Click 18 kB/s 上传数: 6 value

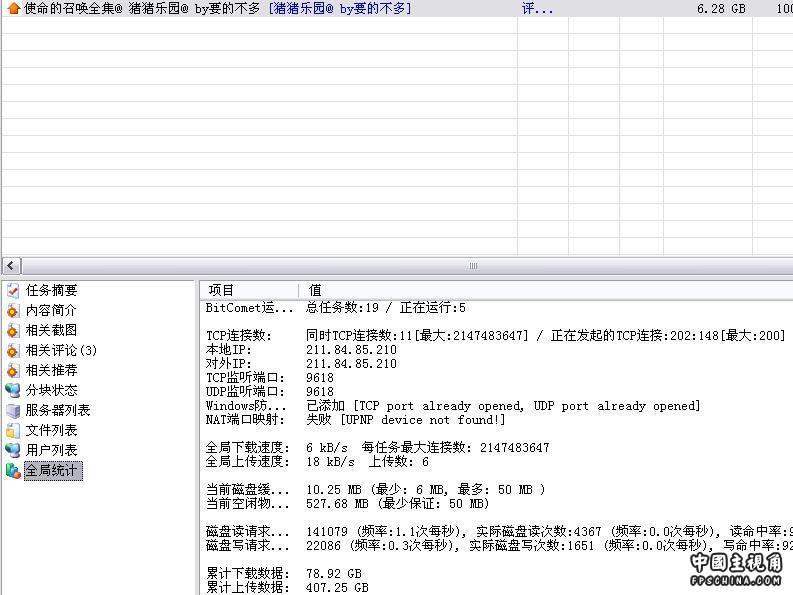(x=368, y=461)
